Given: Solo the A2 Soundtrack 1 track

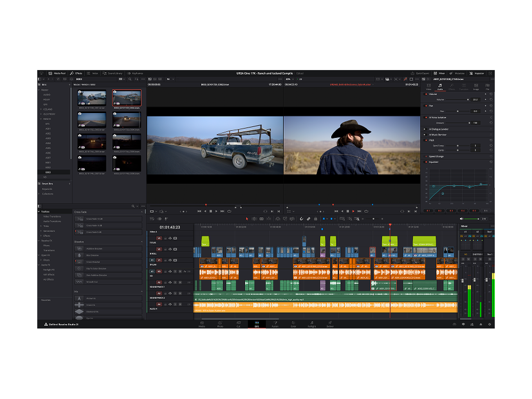Looking at the screenshot, I should coord(175,282).
